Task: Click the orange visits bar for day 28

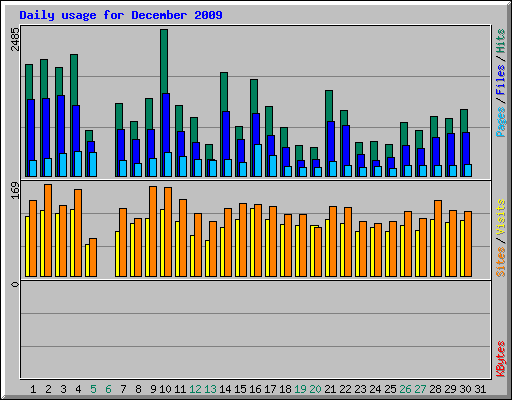Action: click(x=438, y=238)
